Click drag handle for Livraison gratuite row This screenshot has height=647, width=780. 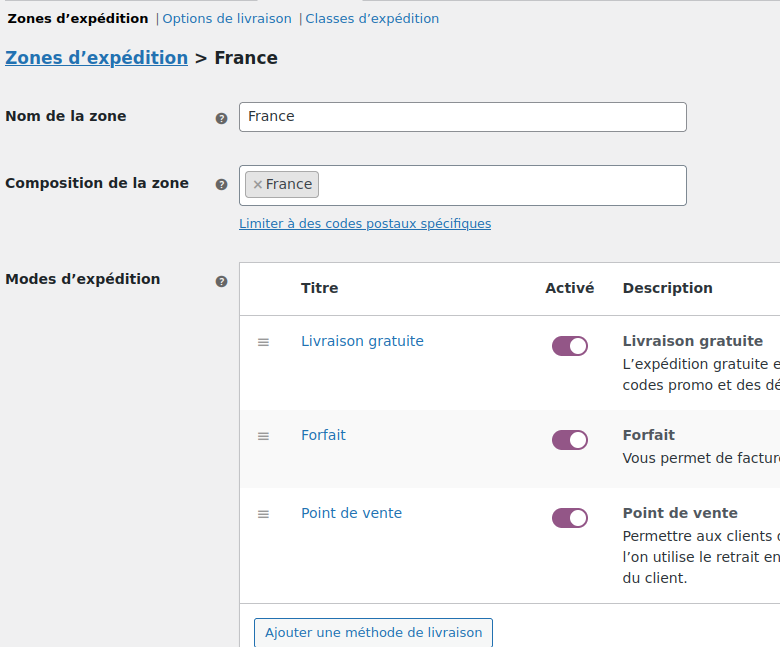263,342
